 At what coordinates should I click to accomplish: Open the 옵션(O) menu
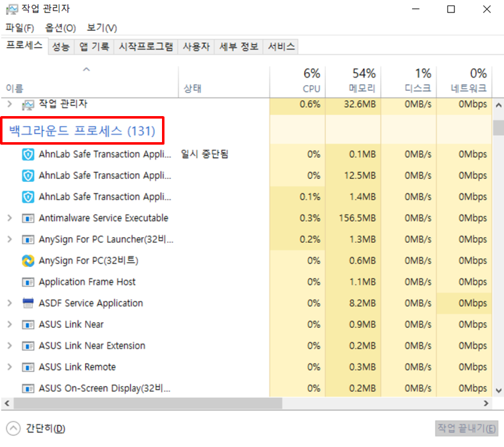(60, 28)
